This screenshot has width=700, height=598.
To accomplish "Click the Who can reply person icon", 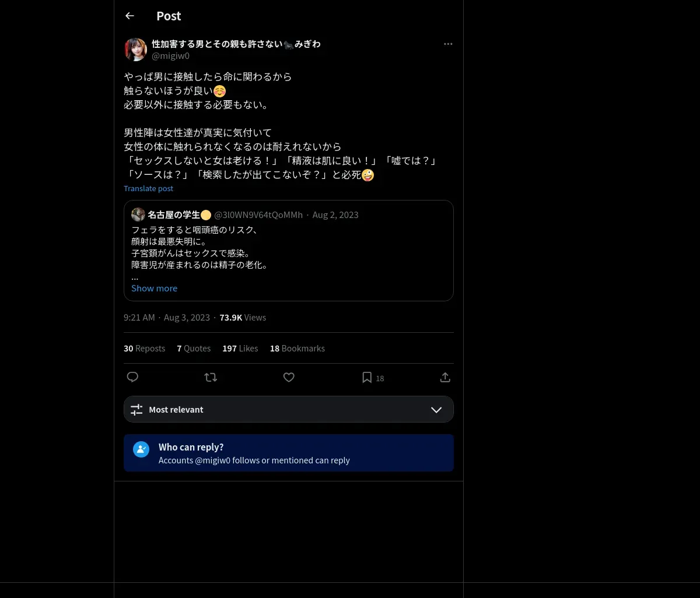I will coord(141,449).
